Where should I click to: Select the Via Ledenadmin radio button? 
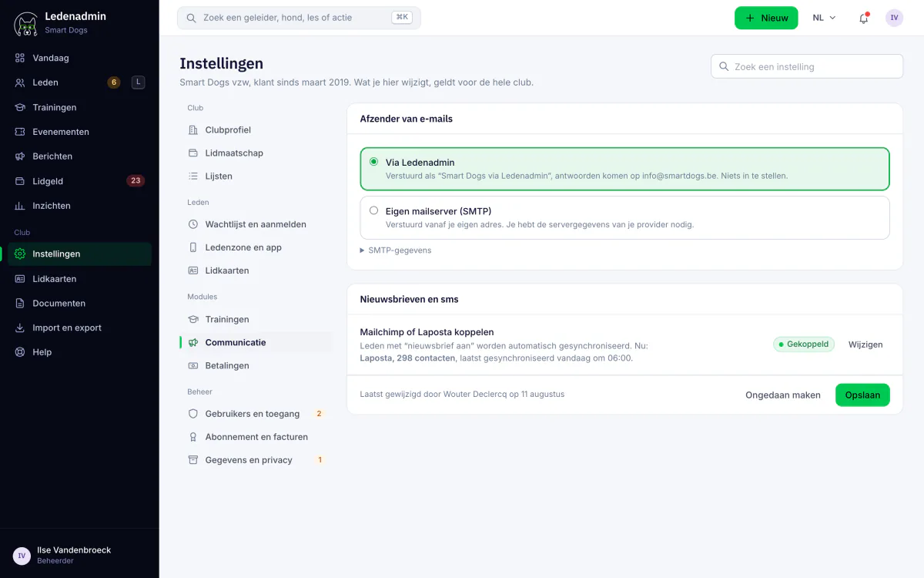[x=374, y=162]
